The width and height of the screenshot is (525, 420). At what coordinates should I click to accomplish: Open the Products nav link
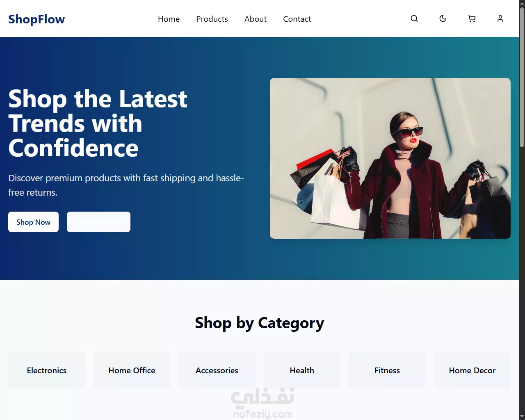(x=212, y=19)
